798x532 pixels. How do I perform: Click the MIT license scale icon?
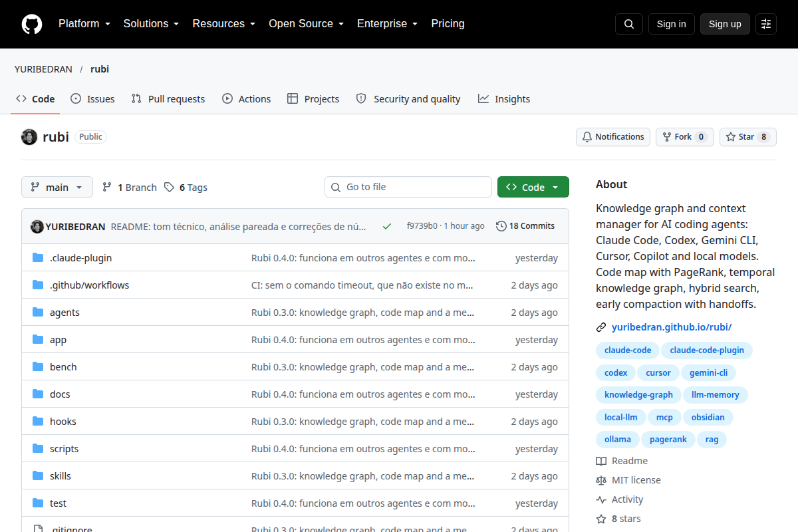pyautogui.click(x=601, y=480)
